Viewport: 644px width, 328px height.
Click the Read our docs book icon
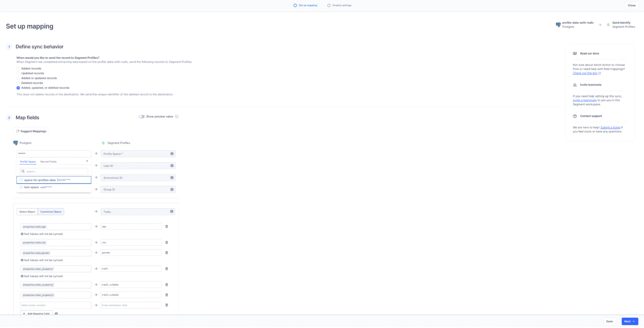pos(575,54)
